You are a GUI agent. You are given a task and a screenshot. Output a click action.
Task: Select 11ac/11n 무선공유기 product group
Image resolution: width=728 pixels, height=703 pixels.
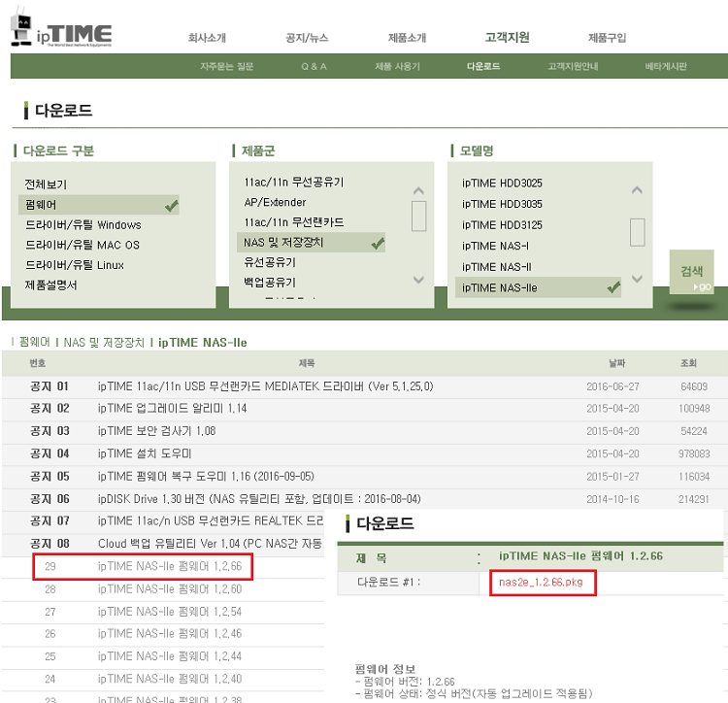click(x=294, y=182)
